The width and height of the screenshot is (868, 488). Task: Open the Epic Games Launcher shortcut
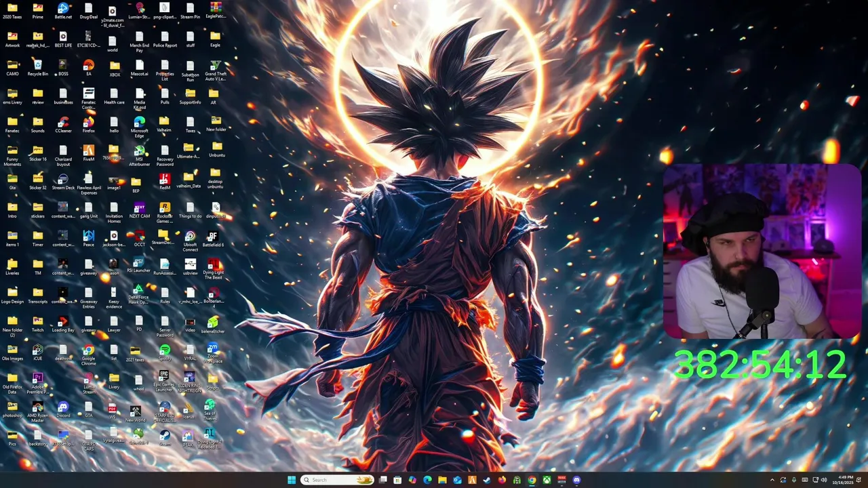[x=164, y=381]
